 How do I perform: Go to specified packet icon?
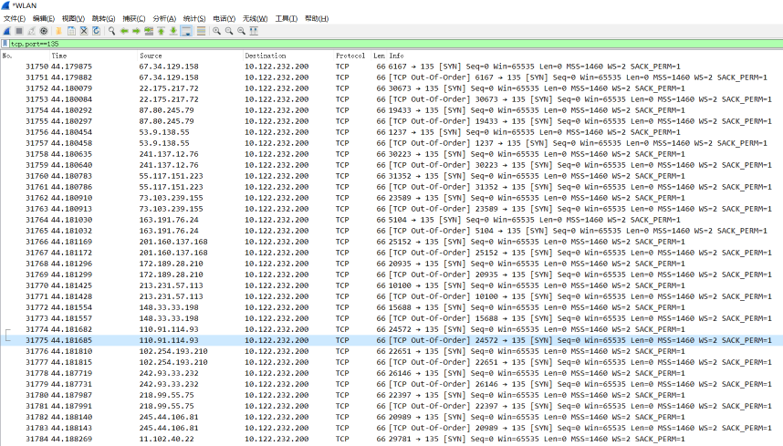(148, 31)
